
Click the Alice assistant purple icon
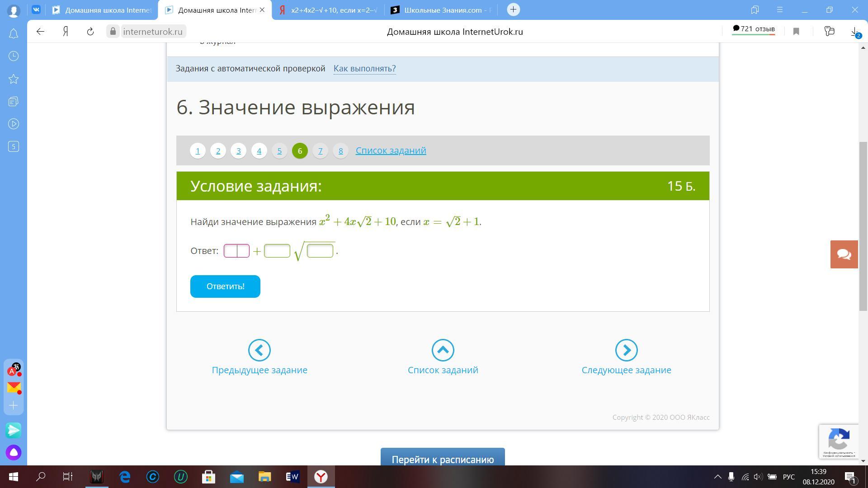click(x=14, y=452)
